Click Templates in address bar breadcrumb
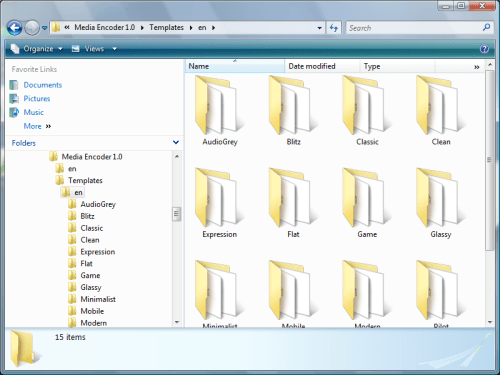Screen dimensions: 500x375 (x=166, y=28)
